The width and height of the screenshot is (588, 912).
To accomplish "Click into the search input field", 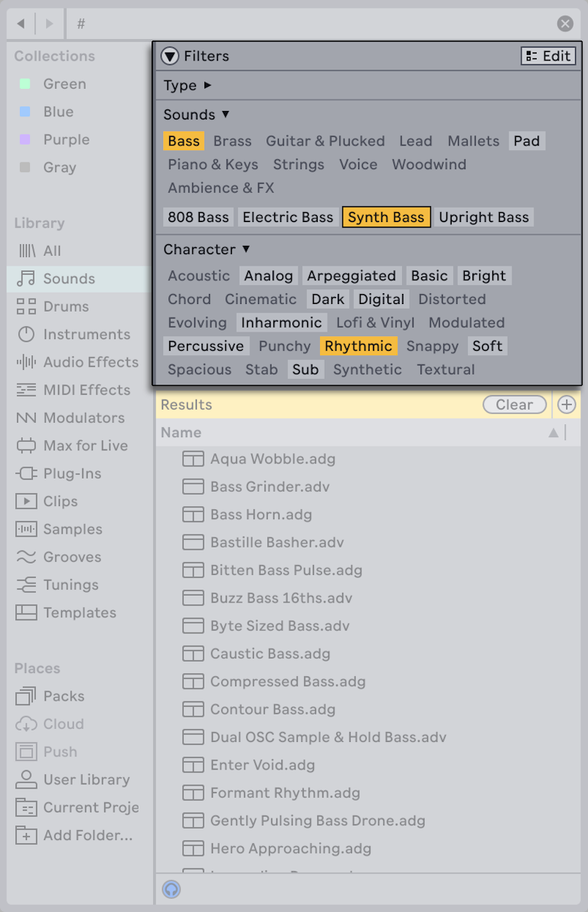I will click(230, 23).
